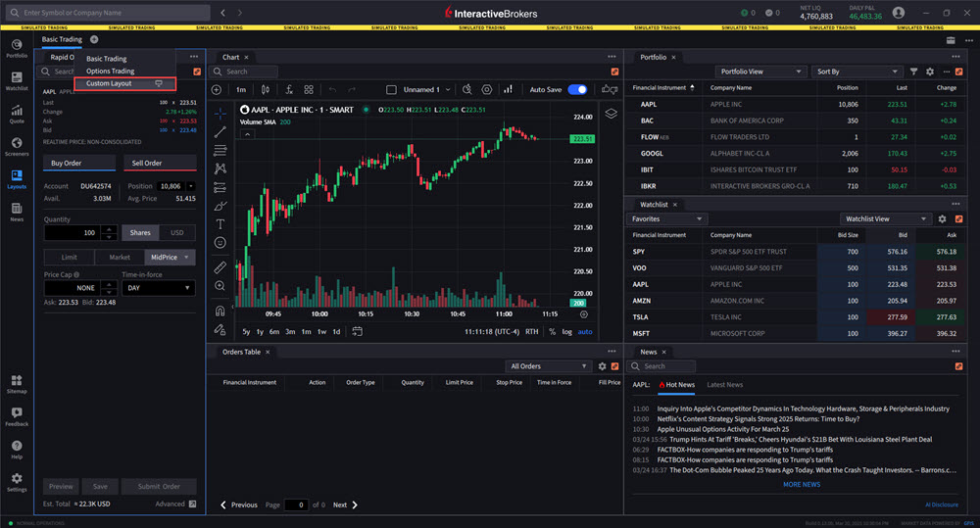Switch quantity unit to Shares
The height and width of the screenshot is (528, 980).
140,232
